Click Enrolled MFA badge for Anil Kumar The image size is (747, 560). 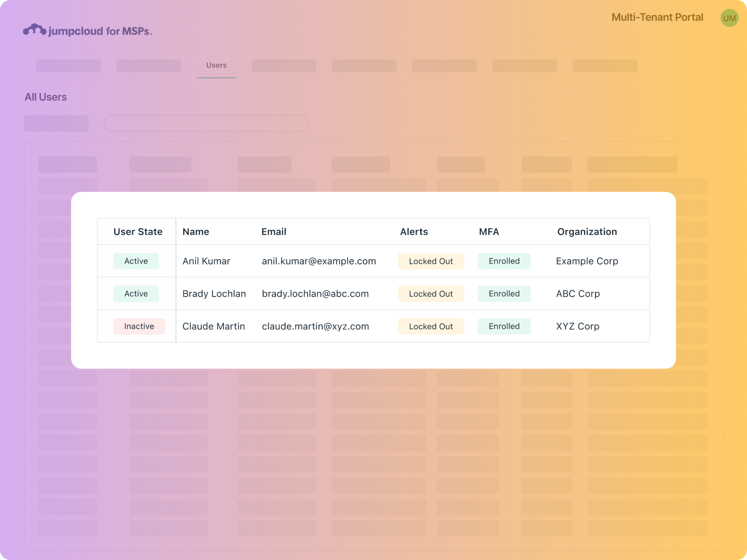click(504, 261)
